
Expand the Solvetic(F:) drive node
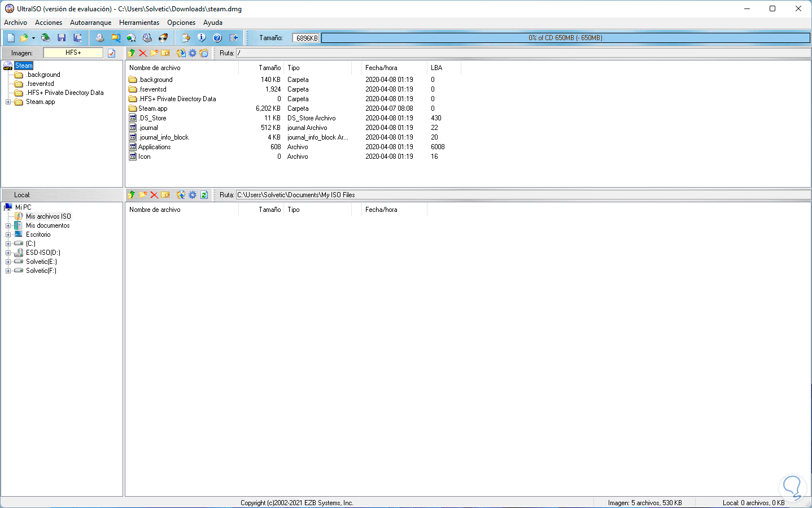8,271
